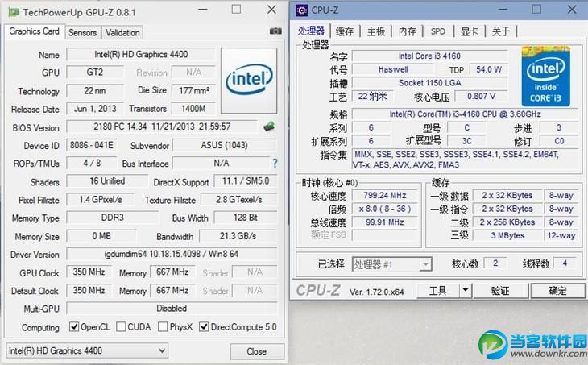Click the Bandwidth value 21.3 GB/s

pyautogui.click(x=238, y=236)
